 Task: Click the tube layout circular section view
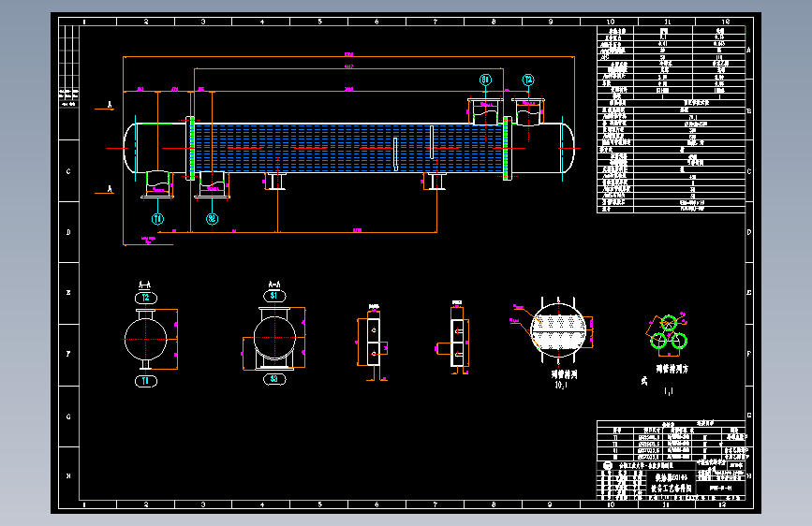[x=559, y=330]
